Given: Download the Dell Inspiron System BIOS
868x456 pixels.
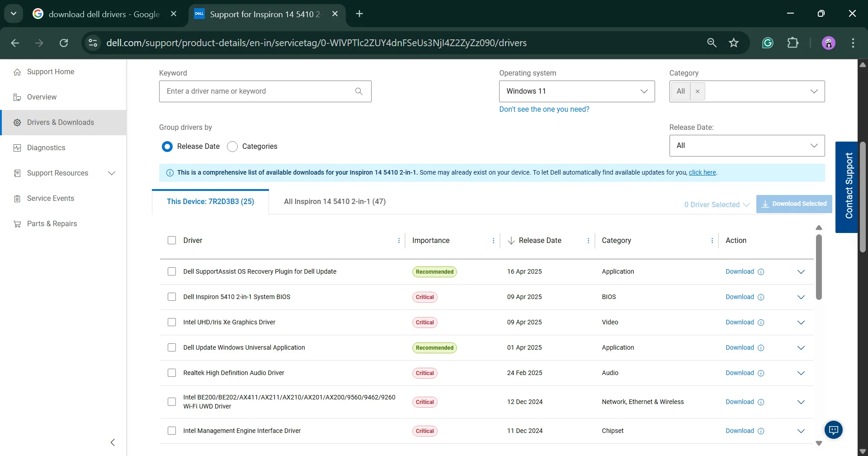Looking at the screenshot, I should coord(740,297).
